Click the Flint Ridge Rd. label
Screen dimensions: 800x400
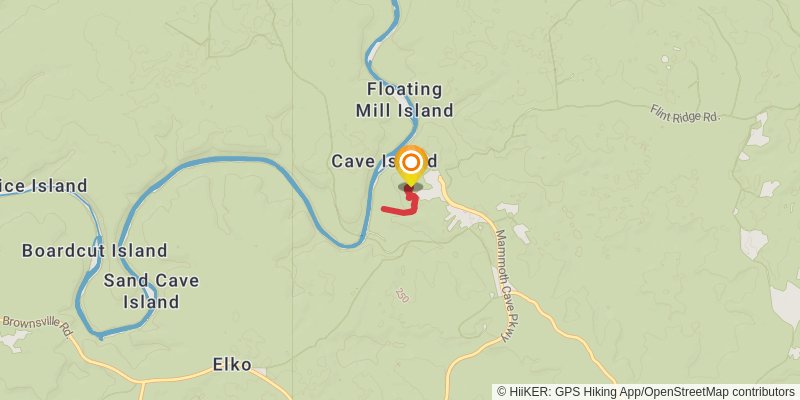click(684, 113)
